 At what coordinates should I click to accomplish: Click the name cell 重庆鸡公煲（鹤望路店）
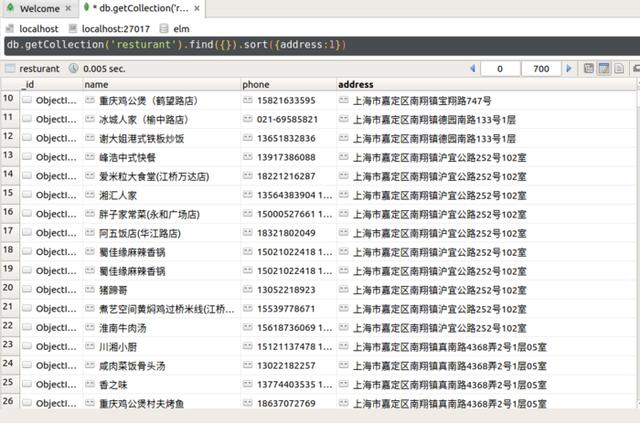pos(162,100)
